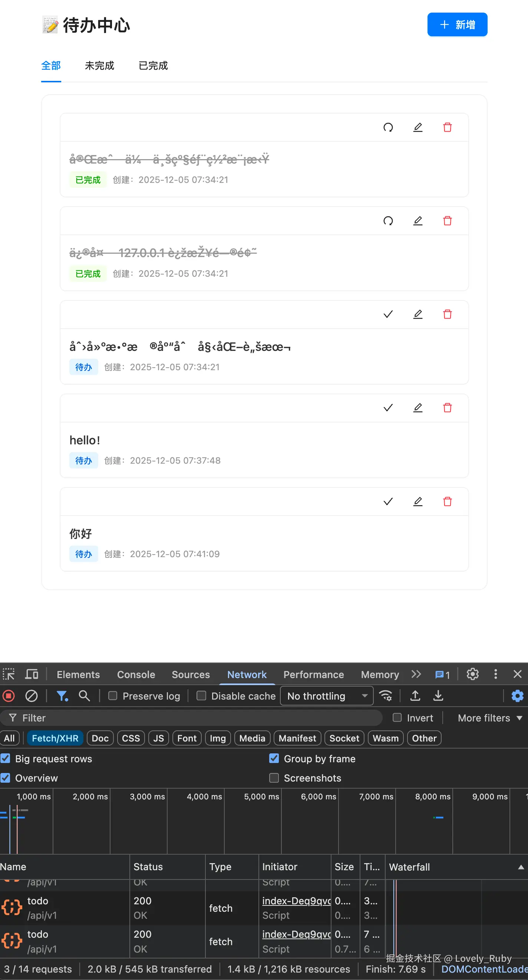This screenshot has width=528, height=980.
Task: Click DevTools inspect element picker icon
Action: pos(9,674)
